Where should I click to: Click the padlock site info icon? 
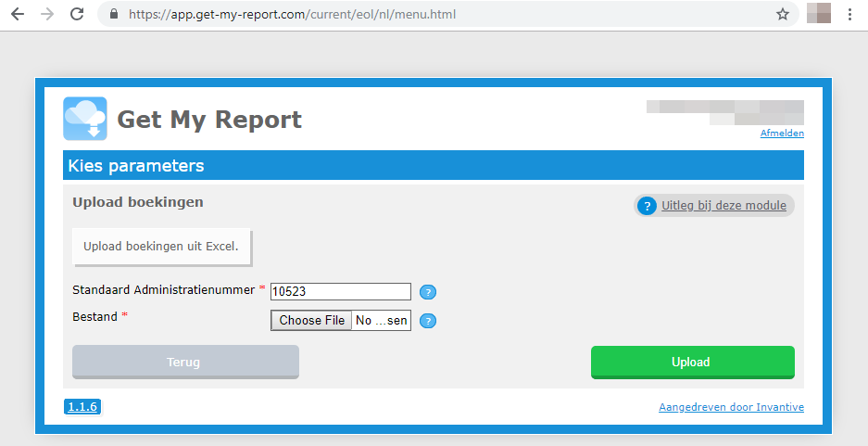114,15
